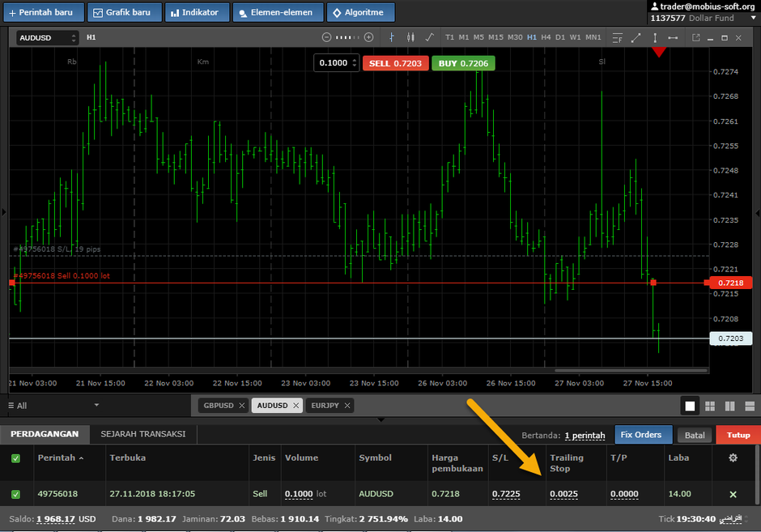Screen dimensions: 761x532
Task: Click the zoom level slider in chart toolbar
Action: click(x=347, y=37)
